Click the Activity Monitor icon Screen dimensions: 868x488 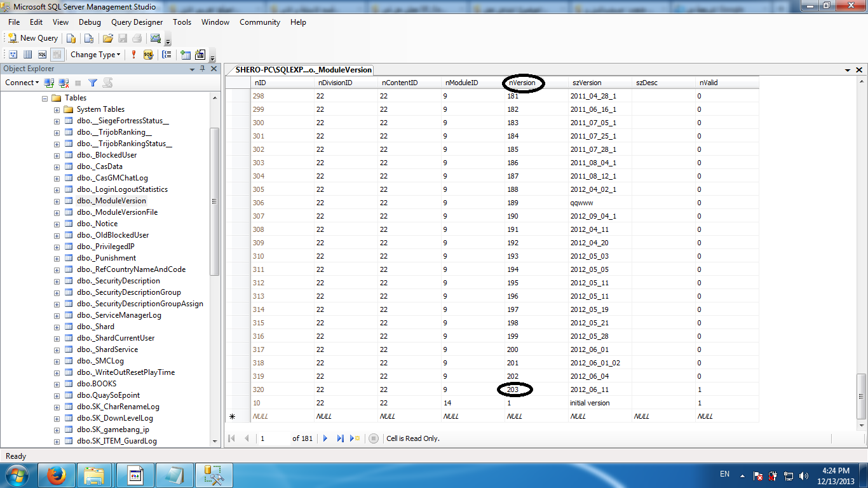coord(155,38)
